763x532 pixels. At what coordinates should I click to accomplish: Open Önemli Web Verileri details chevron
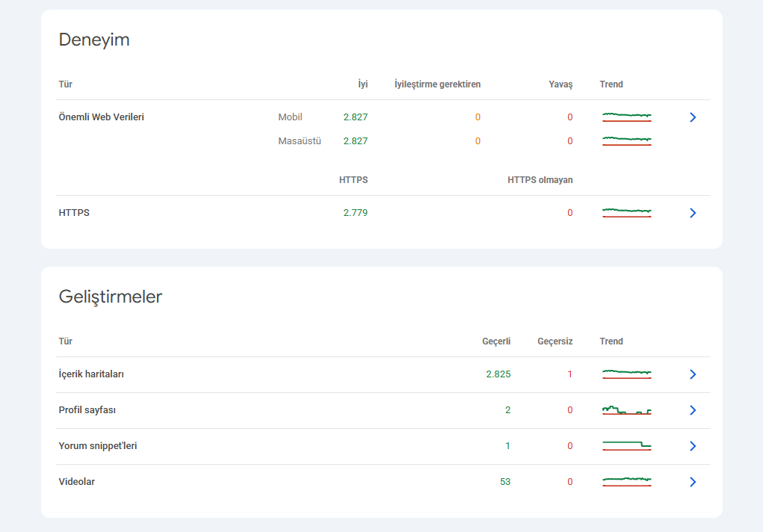coord(693,117)
